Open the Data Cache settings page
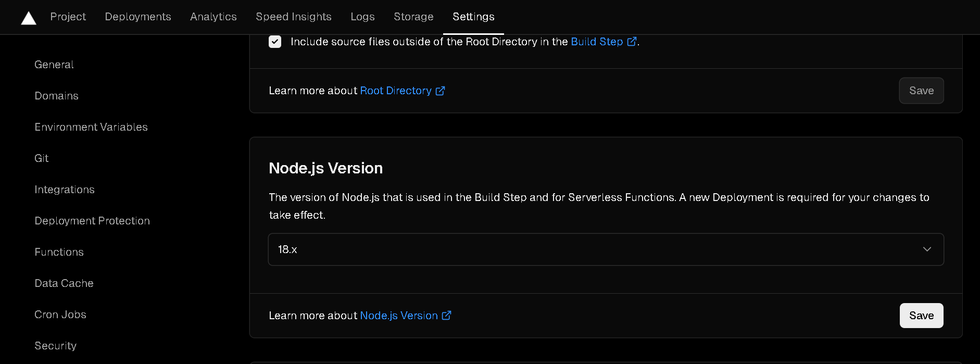 [x=64, y=283]
